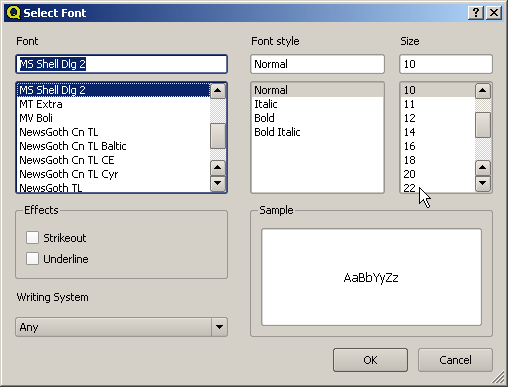Select size 14

click(438, 132)
